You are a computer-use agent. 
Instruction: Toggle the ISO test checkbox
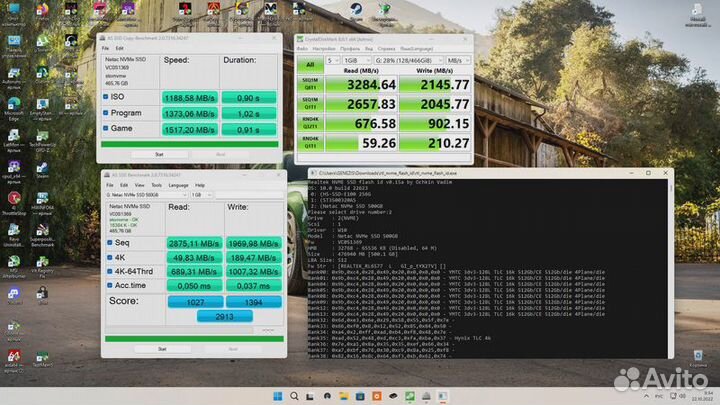[x=106, y=97]
